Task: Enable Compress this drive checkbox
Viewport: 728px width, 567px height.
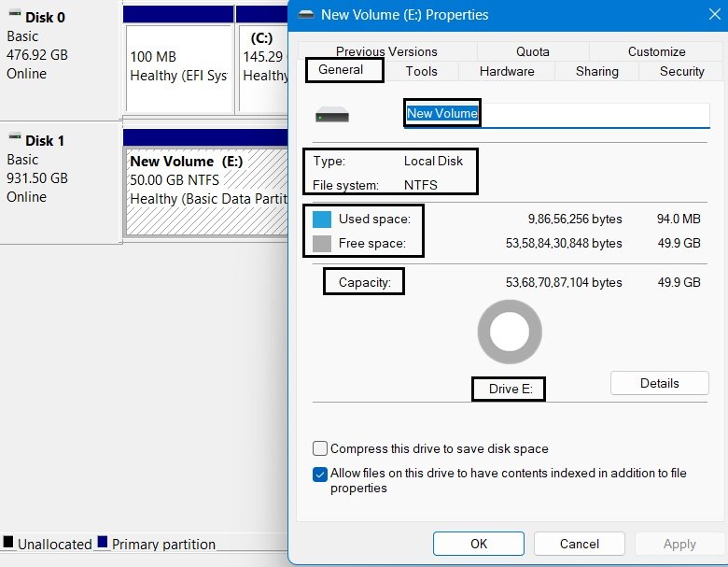Action: tap(320, 448)
